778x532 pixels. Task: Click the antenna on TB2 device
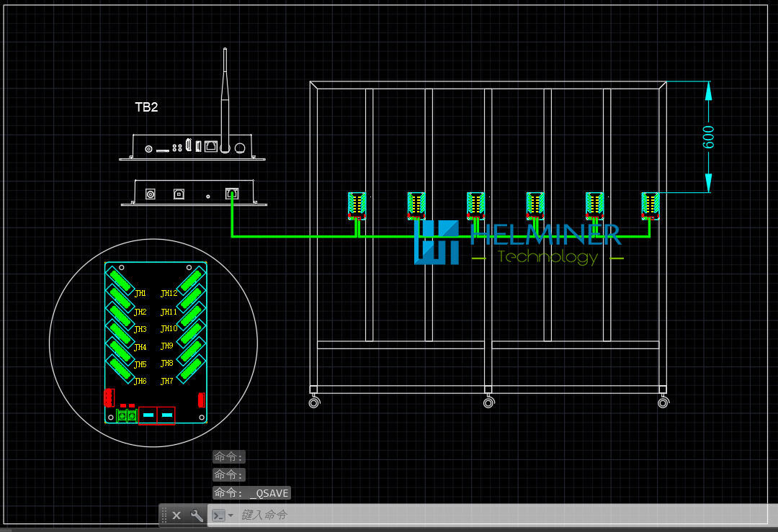[x=225, y=94]
